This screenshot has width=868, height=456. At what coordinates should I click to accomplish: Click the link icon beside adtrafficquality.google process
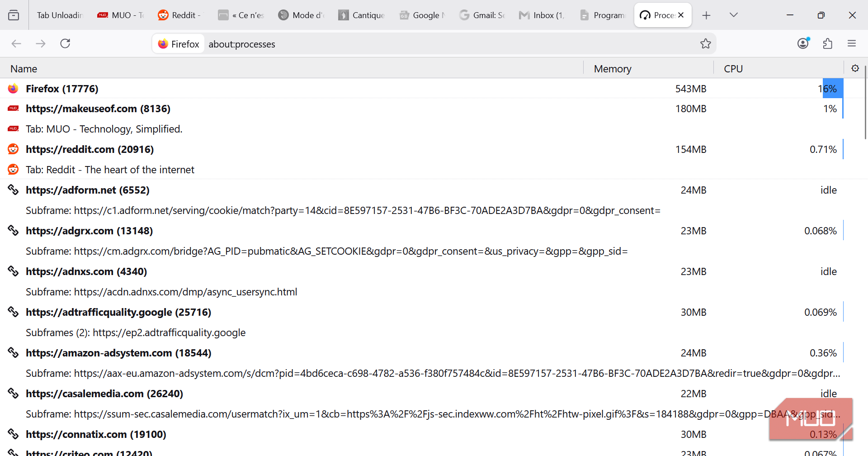pos(13,312)
